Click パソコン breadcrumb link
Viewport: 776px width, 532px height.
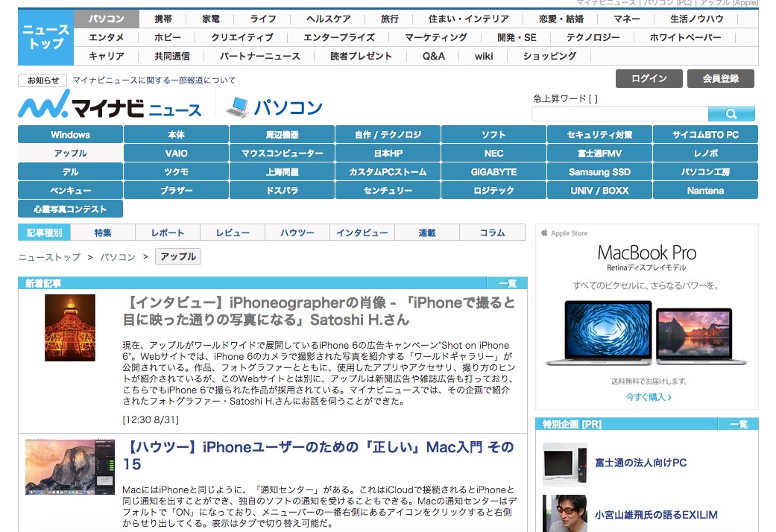coord(118,257)
